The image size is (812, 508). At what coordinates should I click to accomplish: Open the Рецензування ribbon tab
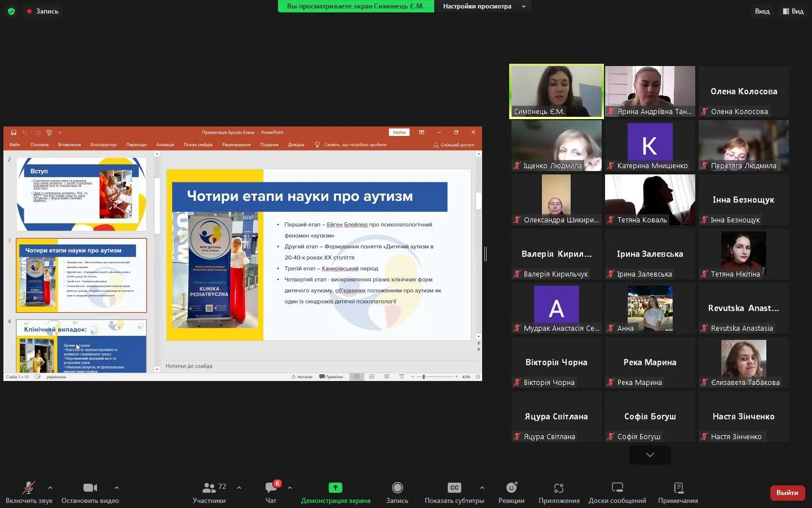(x=236, y=145)
